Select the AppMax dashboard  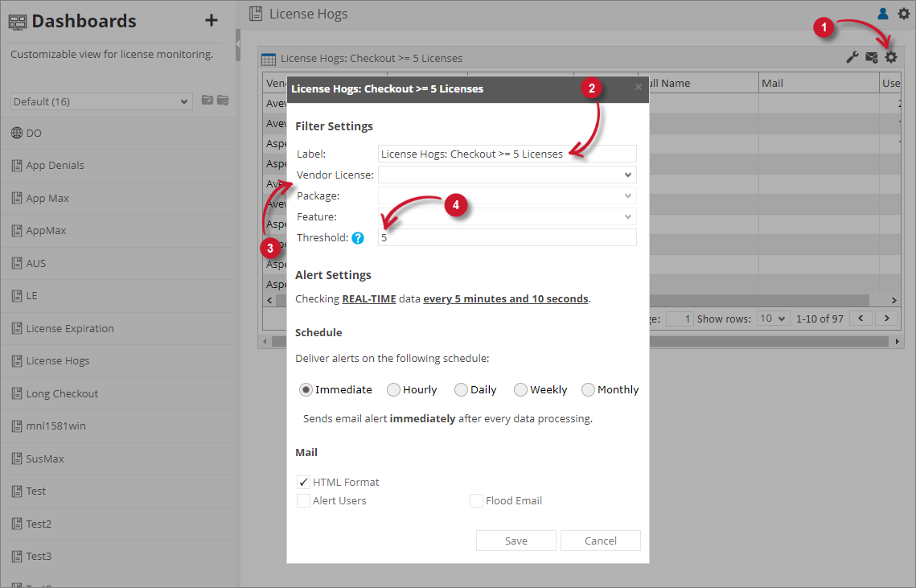pyautogui.click(x=120, y=230)
